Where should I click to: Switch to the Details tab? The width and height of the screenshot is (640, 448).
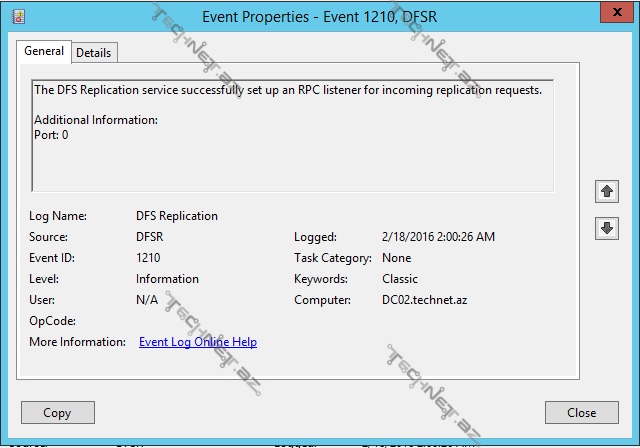coord(94,52)
